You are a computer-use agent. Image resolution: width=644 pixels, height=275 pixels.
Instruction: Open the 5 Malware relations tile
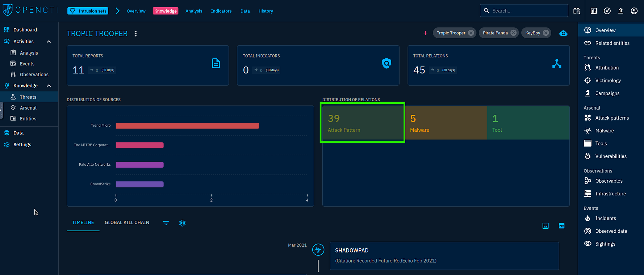pyautogui.click(x=446, y=123)
